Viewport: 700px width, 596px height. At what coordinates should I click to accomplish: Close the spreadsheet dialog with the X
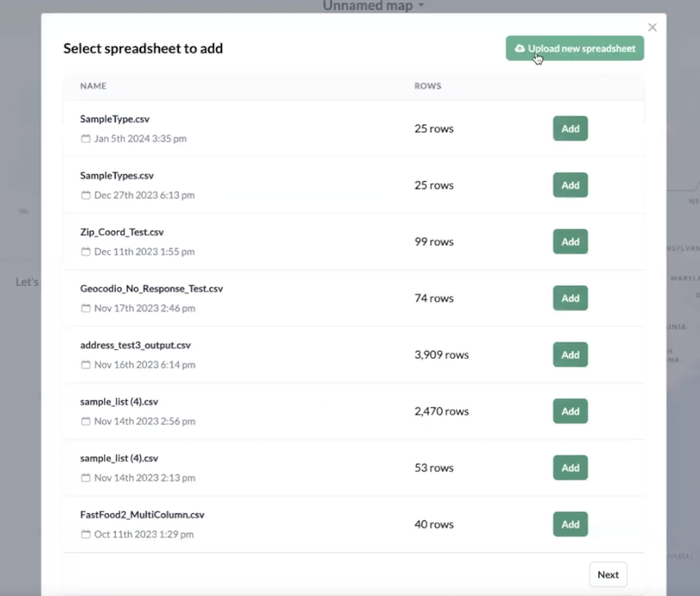coord(652,28)
